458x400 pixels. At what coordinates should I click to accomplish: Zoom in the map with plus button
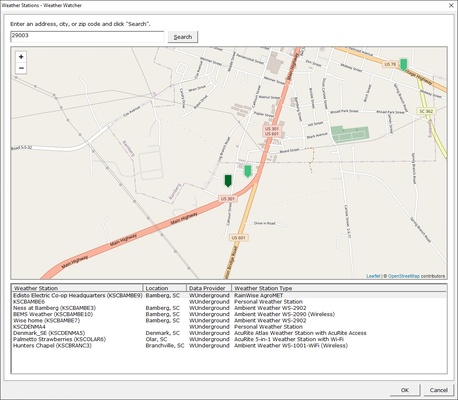point(21,57)
